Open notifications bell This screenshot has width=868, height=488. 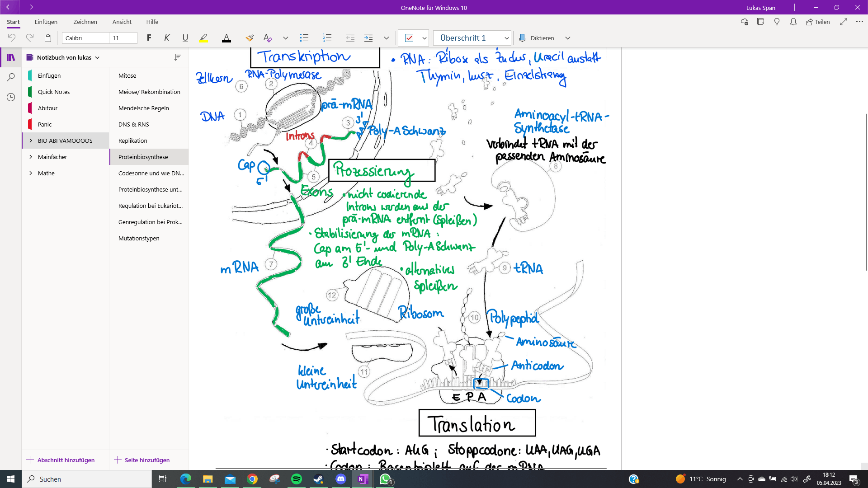tap(793, 22)
